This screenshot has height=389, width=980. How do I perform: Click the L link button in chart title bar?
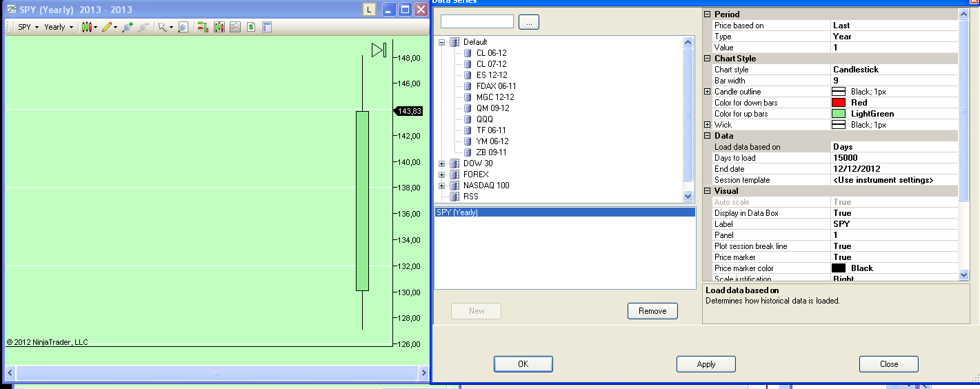click(370, 10)
